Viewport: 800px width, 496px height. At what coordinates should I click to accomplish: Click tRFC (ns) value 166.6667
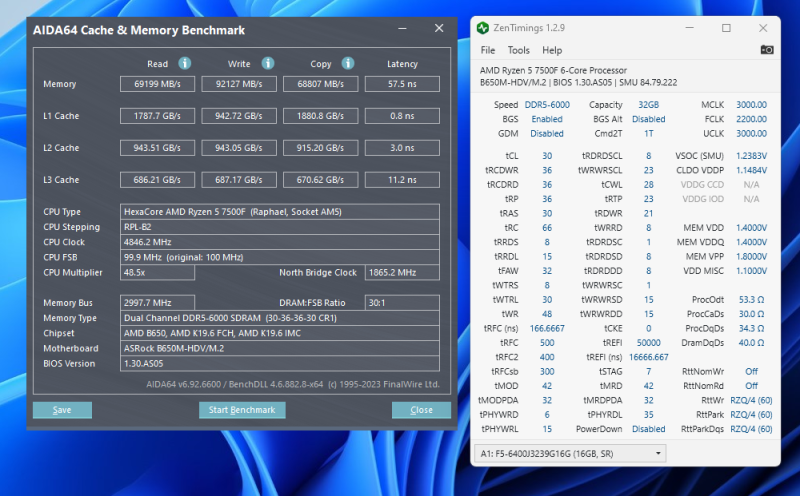(547, 328)
